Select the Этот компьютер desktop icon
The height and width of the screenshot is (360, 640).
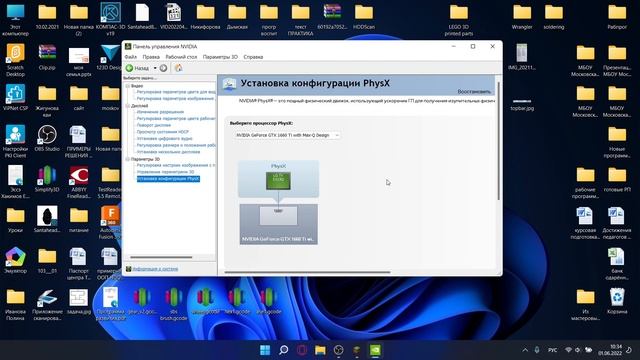[16, 20]
